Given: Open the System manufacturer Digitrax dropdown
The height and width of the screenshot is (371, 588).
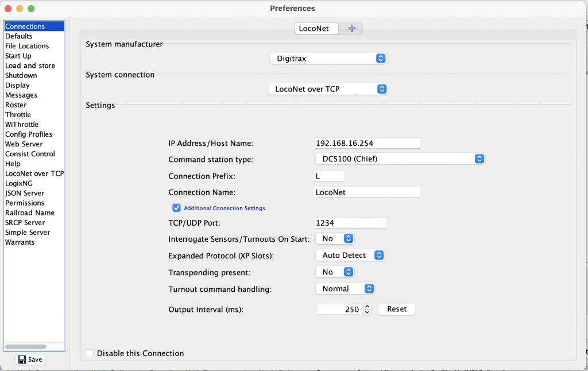Looking at the screenshot, I should 328,58.
